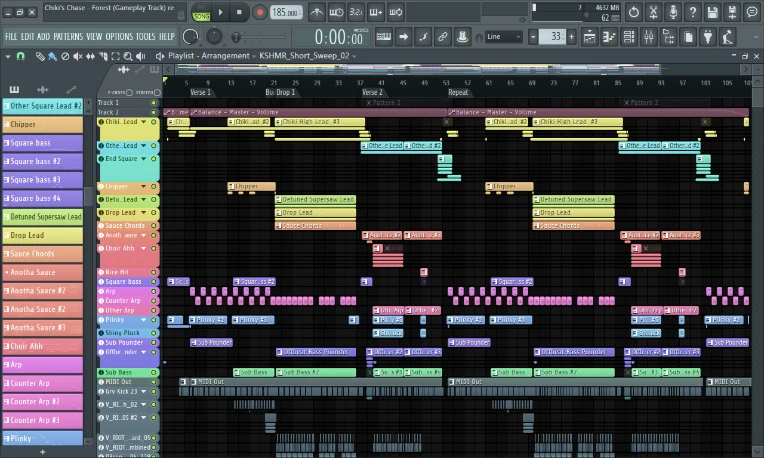The height and width of the screenshot is (458, 764).
Task: Expand the Choir Ahh track arrow
Action: coord(144,248)
